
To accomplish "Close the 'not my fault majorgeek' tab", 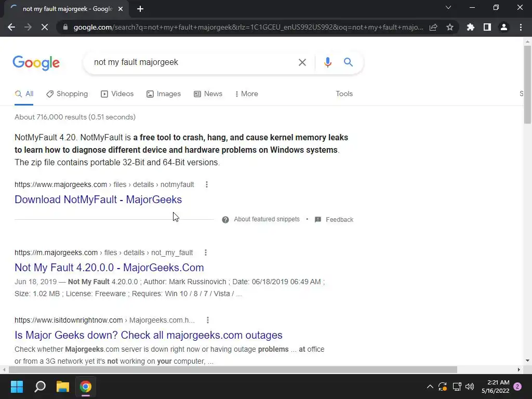I will (121, 9).
